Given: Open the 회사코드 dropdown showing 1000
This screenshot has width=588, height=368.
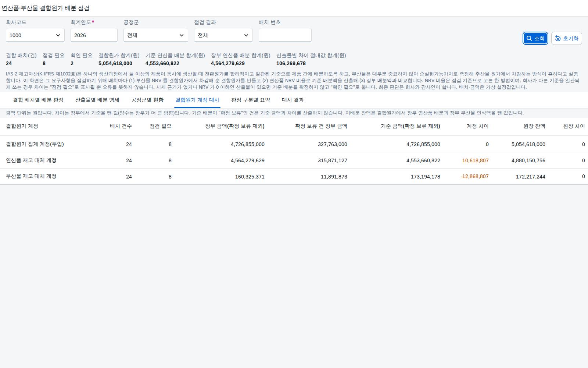Looking at the screenshot, I should click(35, 35).
